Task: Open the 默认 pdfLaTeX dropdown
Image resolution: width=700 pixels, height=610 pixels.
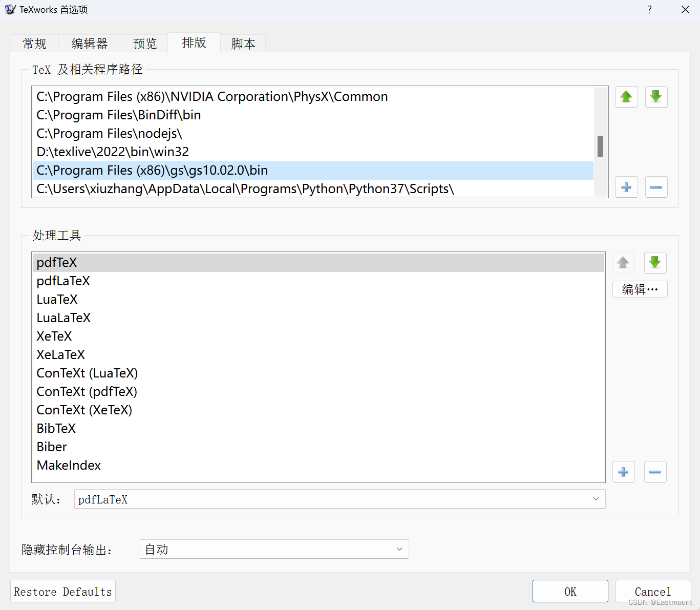Action: coord(340,499)
